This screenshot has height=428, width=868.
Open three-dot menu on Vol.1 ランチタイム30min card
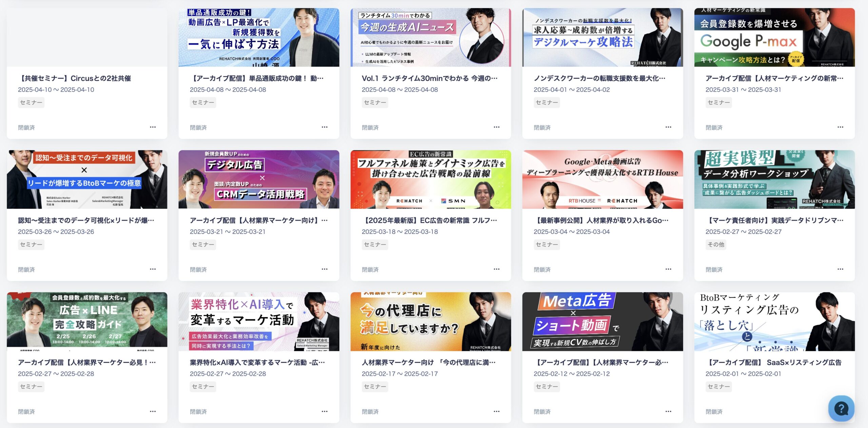[496, 127]
